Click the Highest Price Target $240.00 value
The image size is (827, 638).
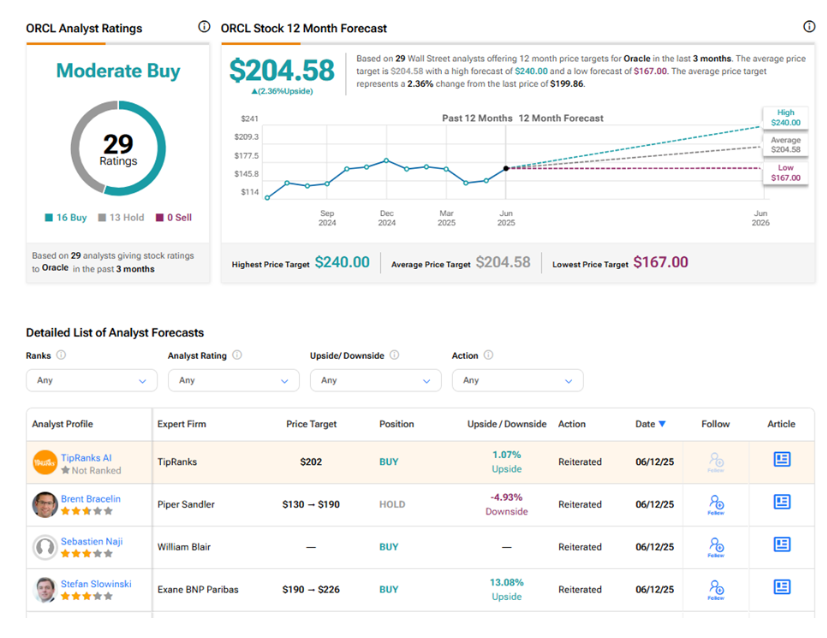pyautogui.click(x=342, y=262)
